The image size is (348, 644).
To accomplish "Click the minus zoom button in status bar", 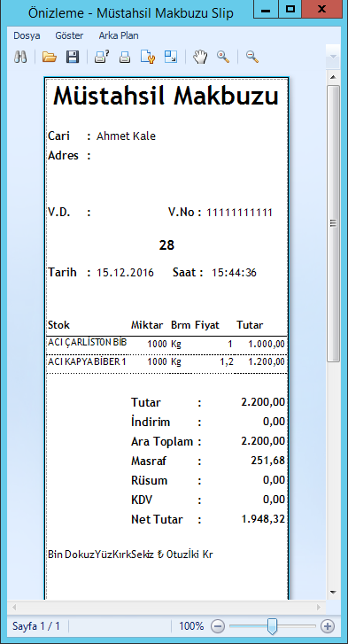I will [219, 626].
